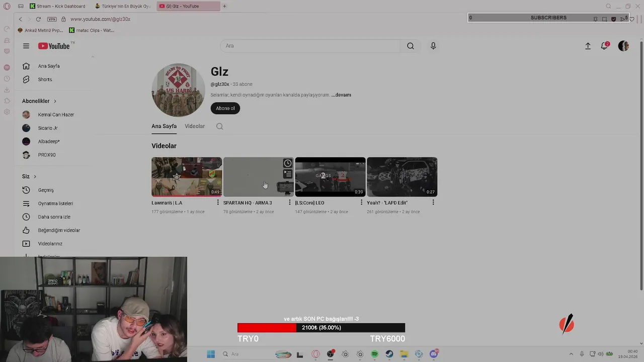Open Opera menu logo
This screenshot has height=362, width=644.
[x=7, y=6]
